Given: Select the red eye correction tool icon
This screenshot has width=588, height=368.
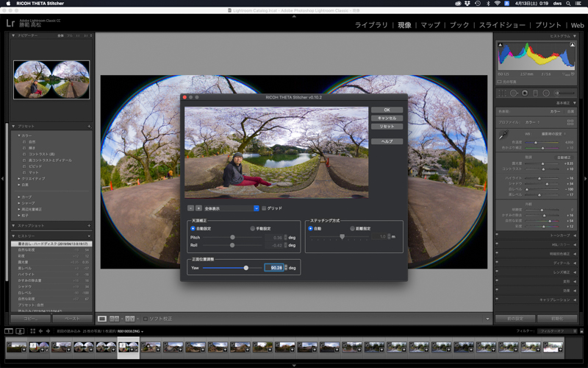Looking at the screenshot, I should click(x=525, y=93).
